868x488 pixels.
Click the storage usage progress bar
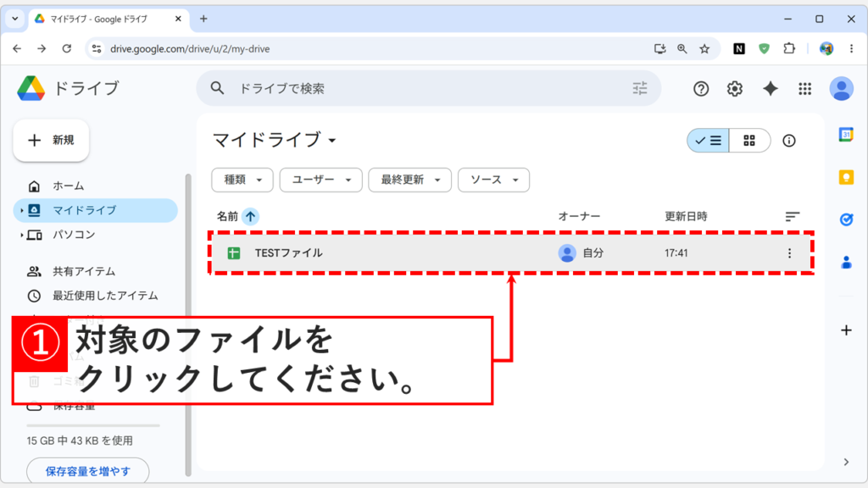[x=93, y=426]
